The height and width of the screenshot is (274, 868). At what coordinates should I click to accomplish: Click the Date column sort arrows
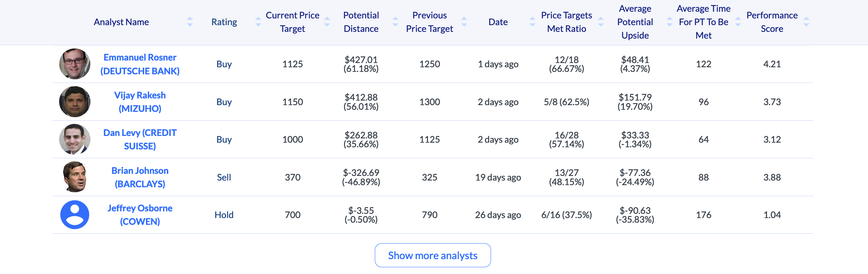[x=532, y=22]
